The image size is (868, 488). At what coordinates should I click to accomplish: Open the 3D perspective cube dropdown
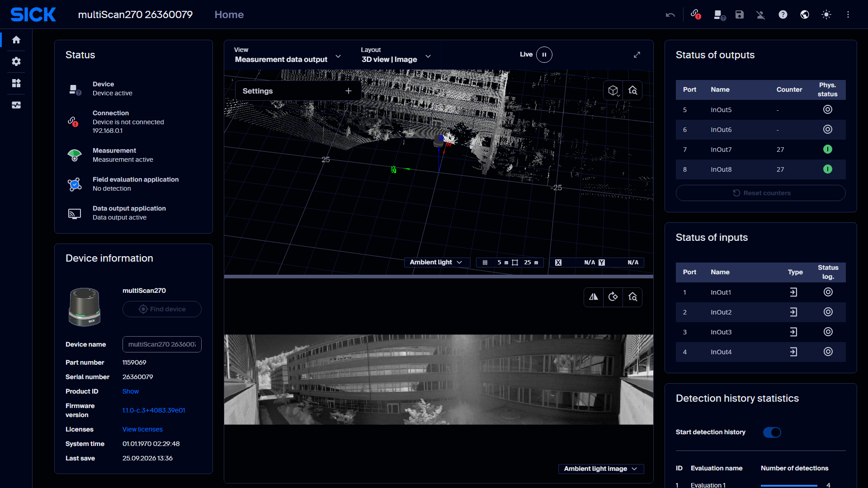click(x=613, y=90)
